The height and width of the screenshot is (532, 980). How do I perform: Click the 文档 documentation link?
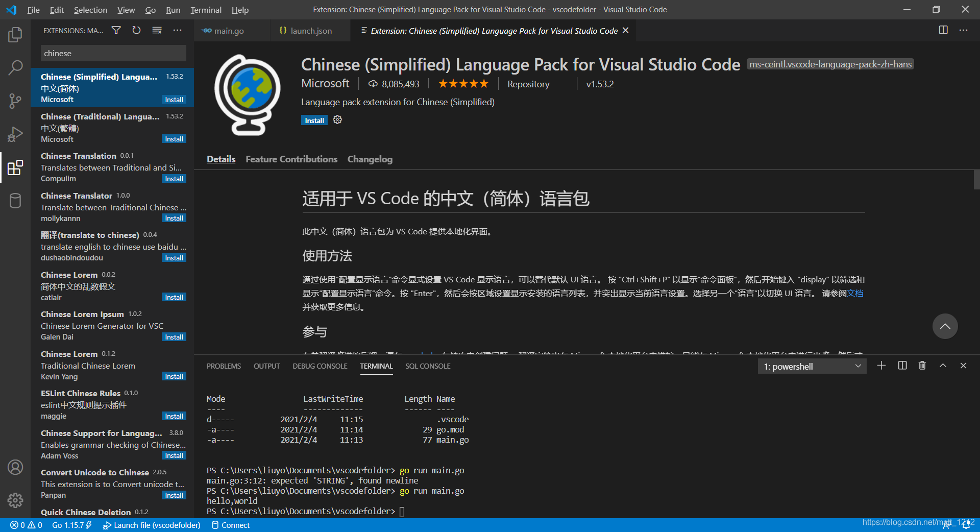pos(855,293)
